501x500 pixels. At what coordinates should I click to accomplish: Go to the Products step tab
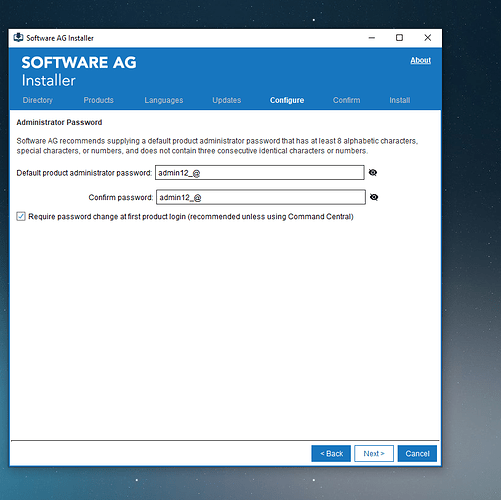click(x=98, y=100)
